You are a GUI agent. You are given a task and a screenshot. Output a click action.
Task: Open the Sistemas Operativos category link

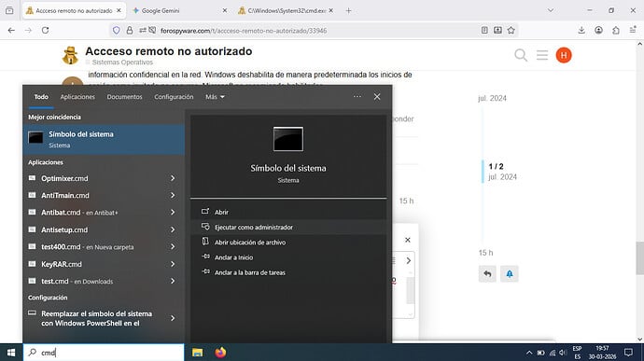[x=122, y=62]
